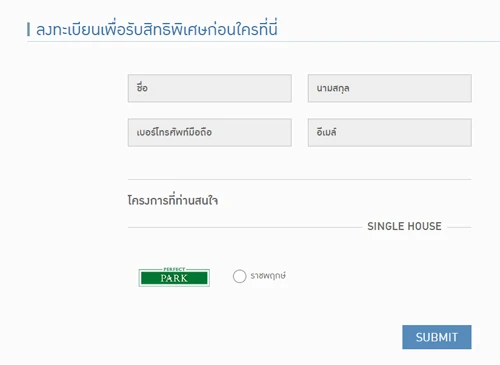Image resolution: width=500 pixels, height=365 pixels.
Task: Click the เบอร์โทรศัพท์มือถือ placeholder text
Action: [174, 132]
